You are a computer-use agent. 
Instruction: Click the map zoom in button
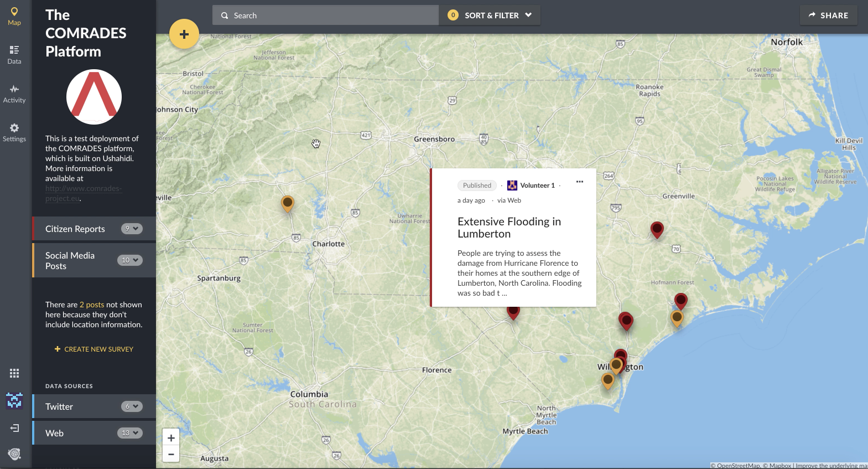pos(171,438)
